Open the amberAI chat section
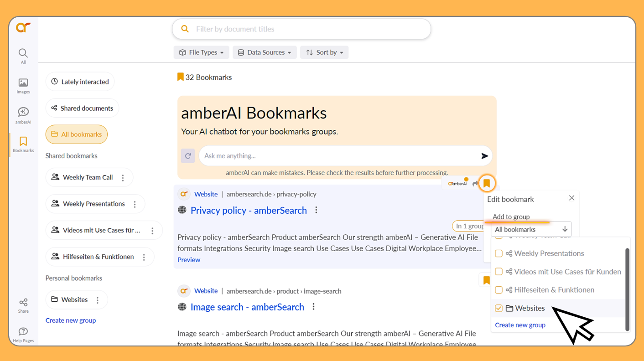 [x=23, y=115]
